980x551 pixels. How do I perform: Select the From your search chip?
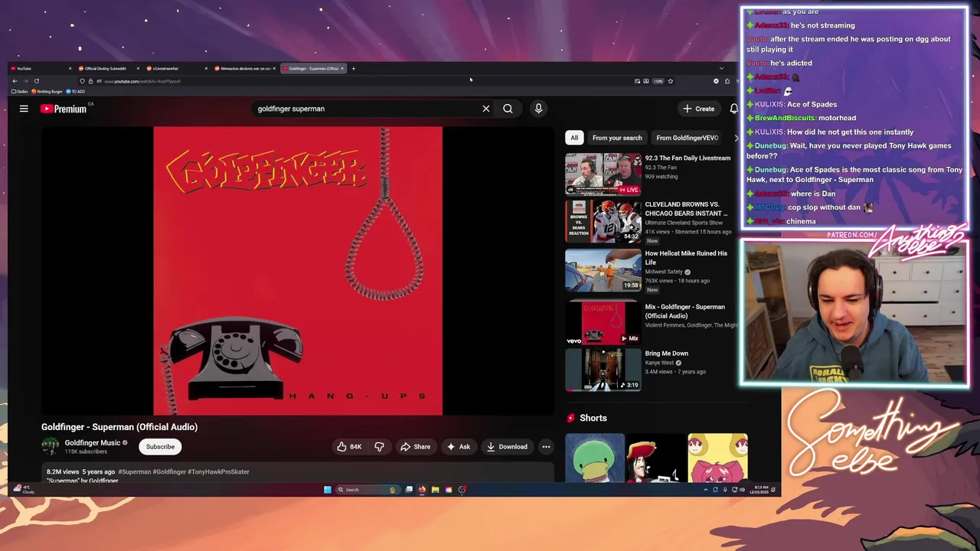pos(617,138)
